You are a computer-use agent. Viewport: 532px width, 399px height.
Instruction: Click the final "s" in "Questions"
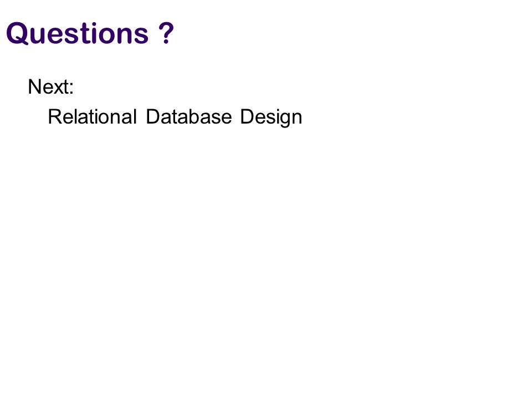coord(141,36)
